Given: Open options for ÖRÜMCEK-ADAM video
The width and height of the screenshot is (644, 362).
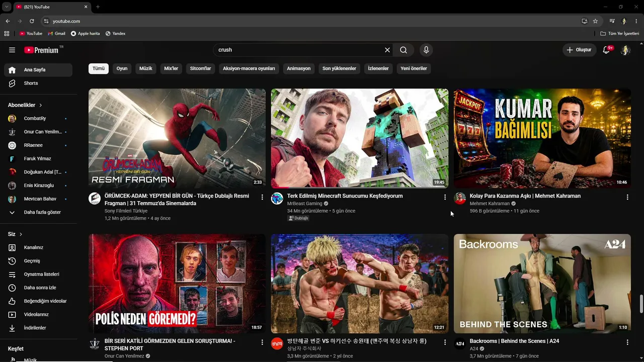Looking at the screenshot, I should 262,197.
